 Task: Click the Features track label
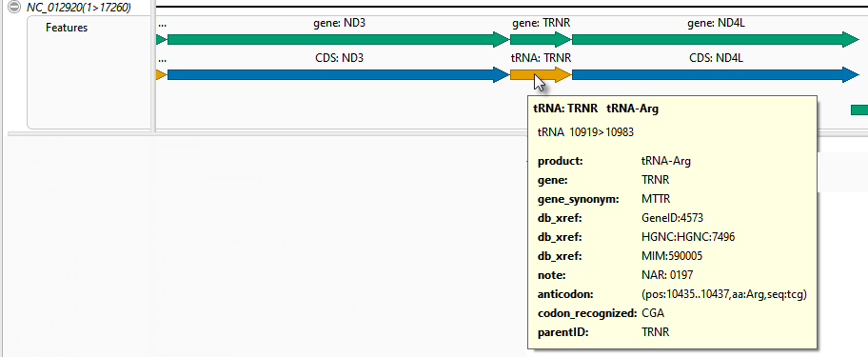coord(67,28)
